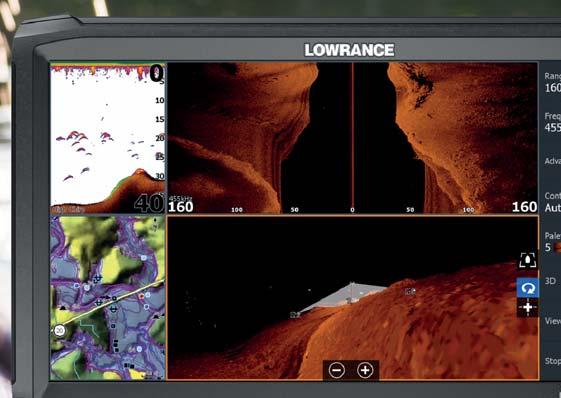Select the waypoint marker atop the 3D ridge
Image resolution: width=561 pixels, height=398 pixels.
pyautogui.click(x=410, y=291)
